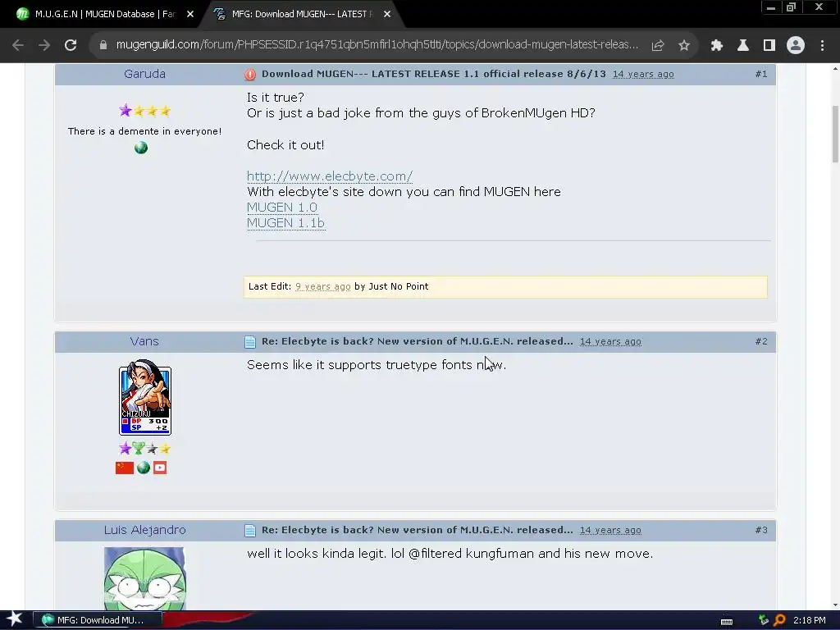Click the '14 years ago' timestamp on post #1

click(643, 75)
